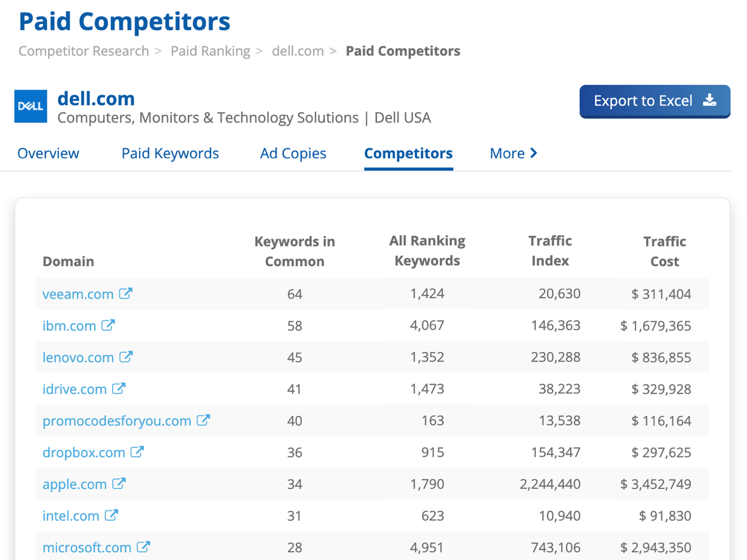This screenshot has height=560, width=747.
Task: Open external link icon next to intel.com
Action: coord(111,515)
